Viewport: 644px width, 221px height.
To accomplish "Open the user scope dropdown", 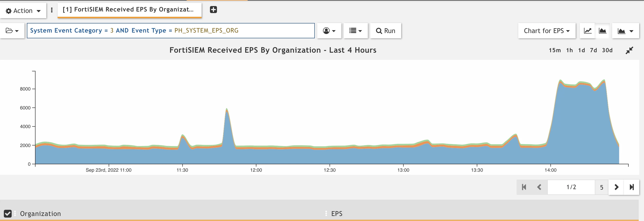I will [x=329, y=31].
